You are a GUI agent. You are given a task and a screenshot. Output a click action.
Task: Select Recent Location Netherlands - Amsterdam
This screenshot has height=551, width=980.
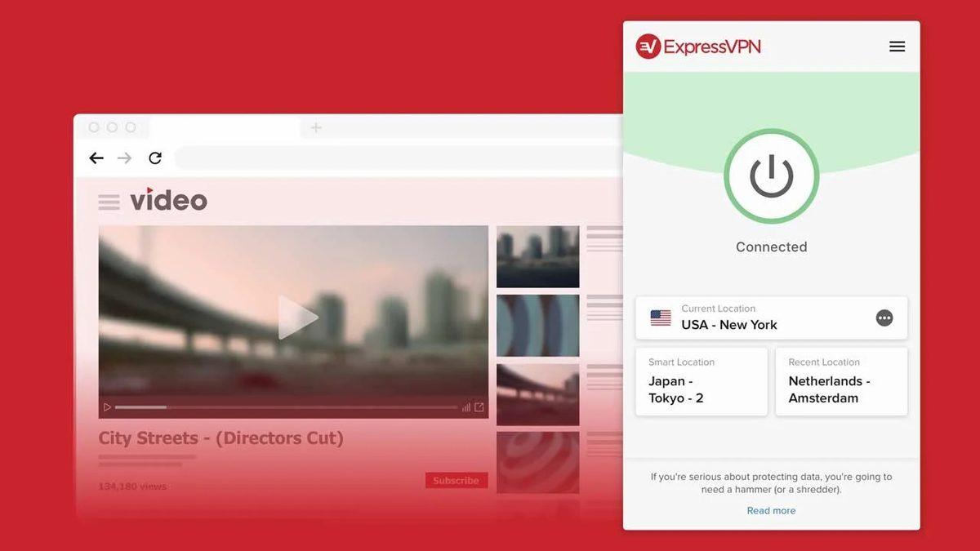[840, 381]
